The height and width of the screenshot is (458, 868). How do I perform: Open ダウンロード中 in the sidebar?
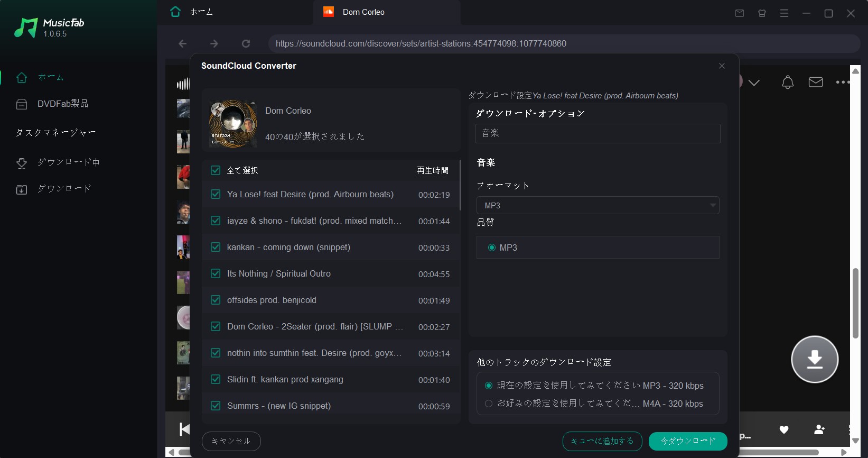coord(58,162)
